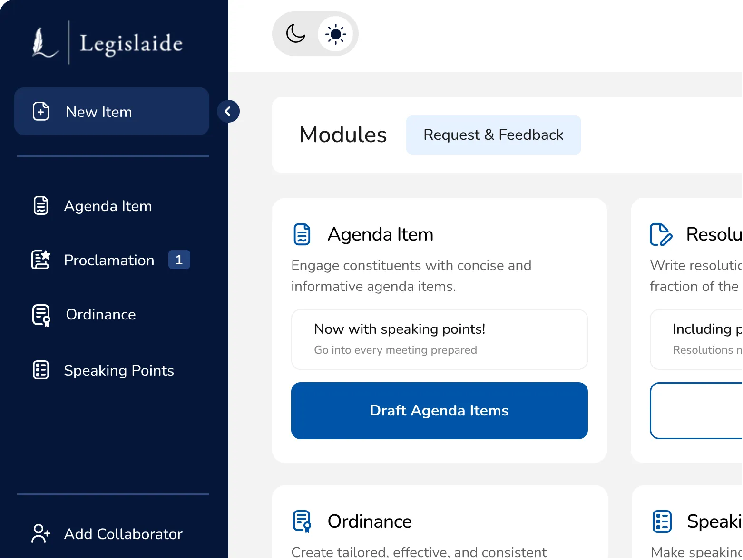Select the Agenda Item icon in the sidebar

tap(41, 205)
